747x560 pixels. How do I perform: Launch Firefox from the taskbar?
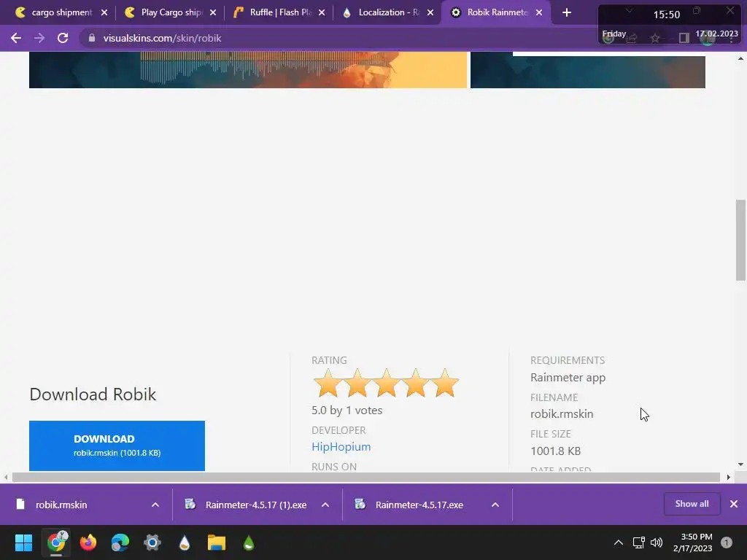point(88,542)
